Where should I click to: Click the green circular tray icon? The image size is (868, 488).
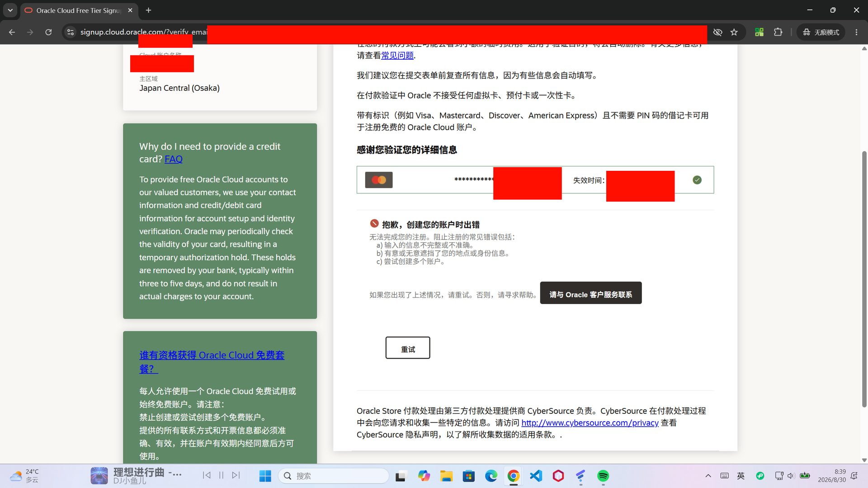coord(760,476)
